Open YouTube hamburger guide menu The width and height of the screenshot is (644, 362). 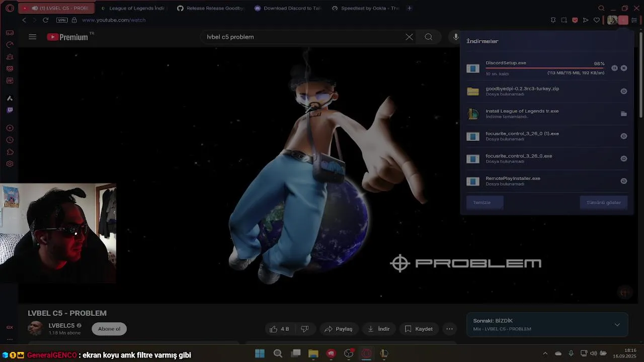click(33, 37)
